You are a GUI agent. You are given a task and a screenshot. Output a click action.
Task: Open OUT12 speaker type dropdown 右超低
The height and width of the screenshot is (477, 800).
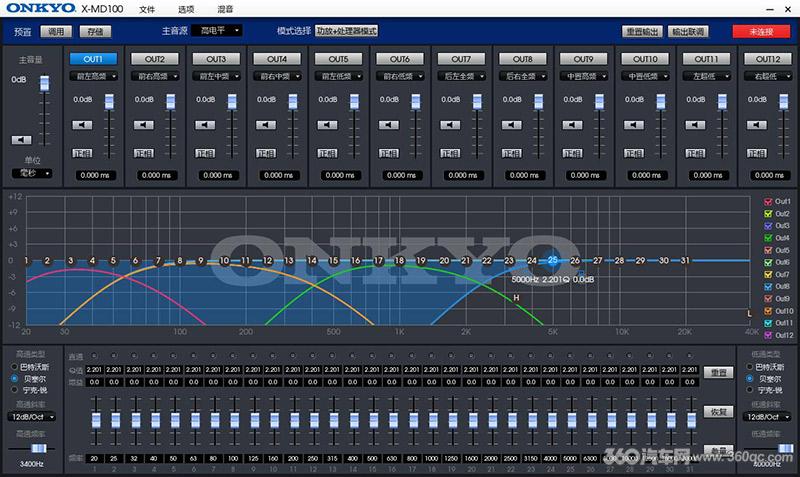click(x=768, y=77)
